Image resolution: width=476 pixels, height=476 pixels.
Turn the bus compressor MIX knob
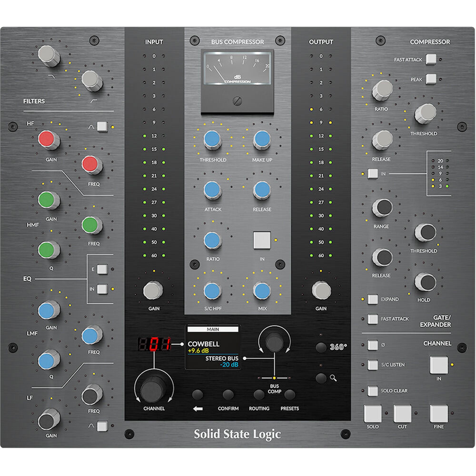262,291
